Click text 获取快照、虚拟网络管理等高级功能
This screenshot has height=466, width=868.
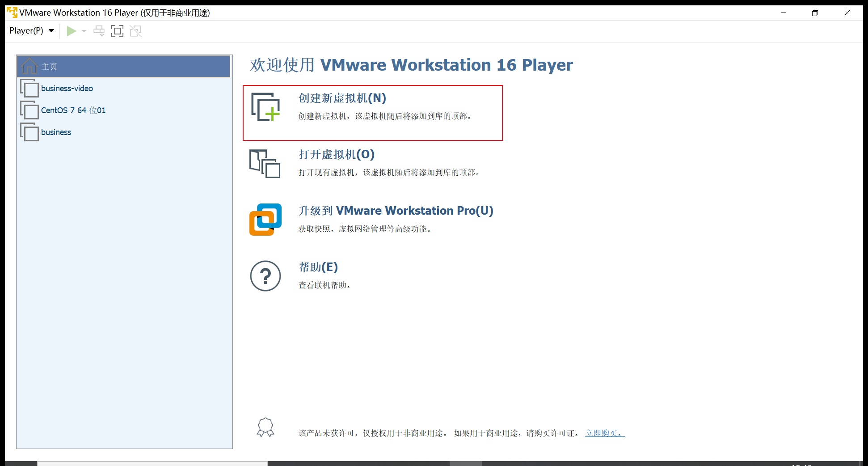click(366, 229)
